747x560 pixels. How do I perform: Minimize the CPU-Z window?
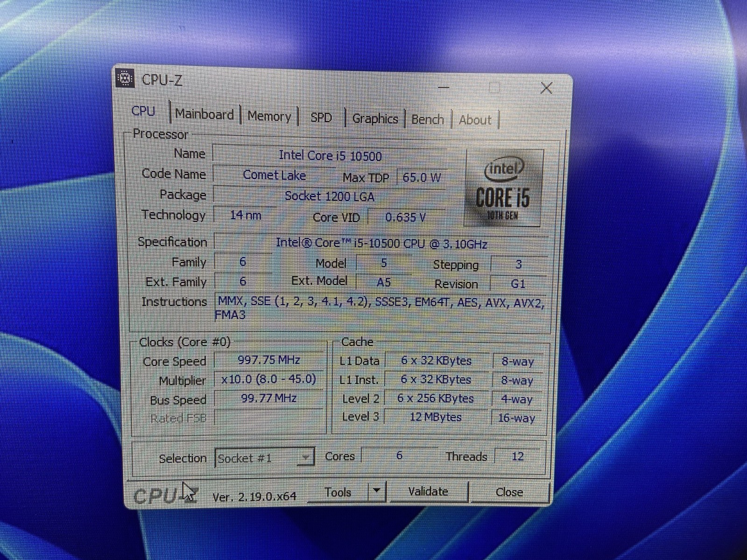coord(444,87)
